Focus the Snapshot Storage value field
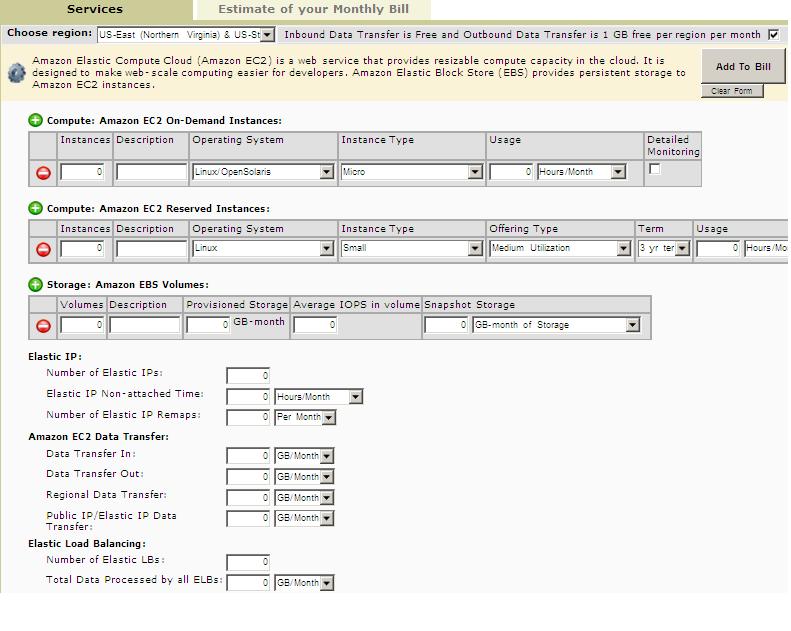Screen dimensions: 791x631 click(x=446, y=325)
